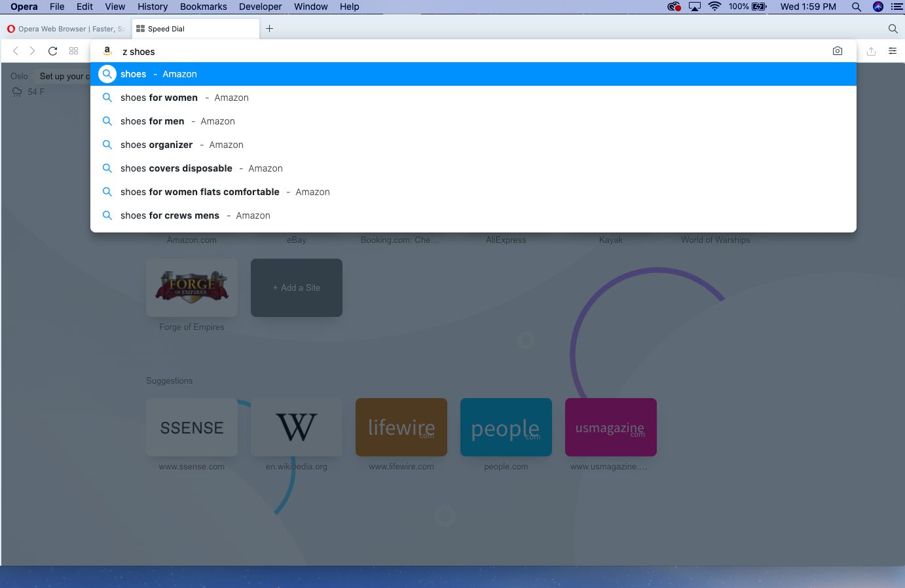Click the Amazon logo in address bar
905x588 pixels.
coord(108,51)
